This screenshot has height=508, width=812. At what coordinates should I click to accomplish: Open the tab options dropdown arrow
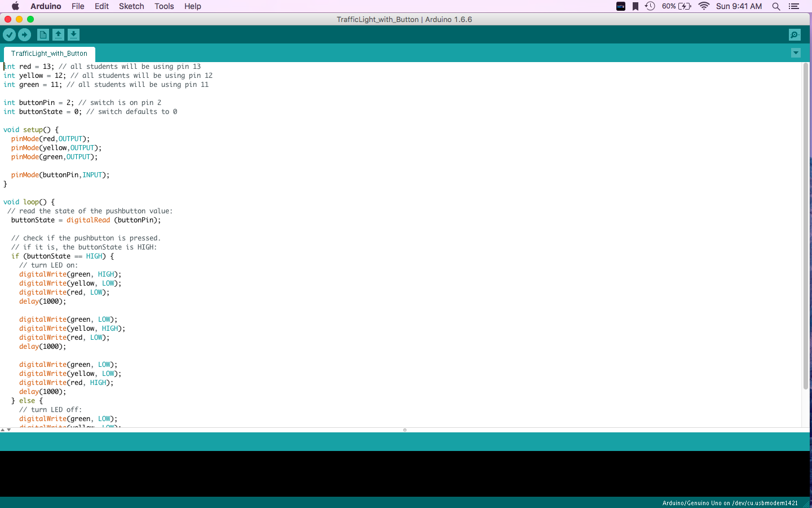[796, 53]
